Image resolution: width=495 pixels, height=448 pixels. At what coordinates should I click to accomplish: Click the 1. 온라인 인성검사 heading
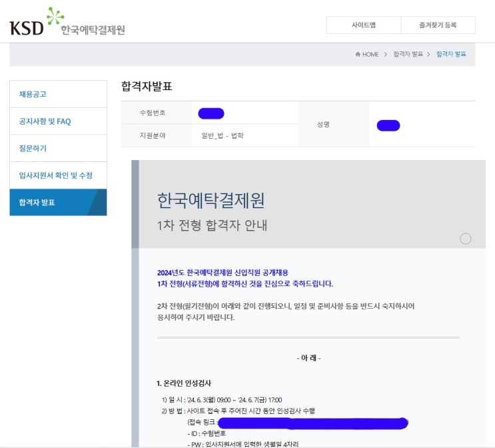pos(184,383)
